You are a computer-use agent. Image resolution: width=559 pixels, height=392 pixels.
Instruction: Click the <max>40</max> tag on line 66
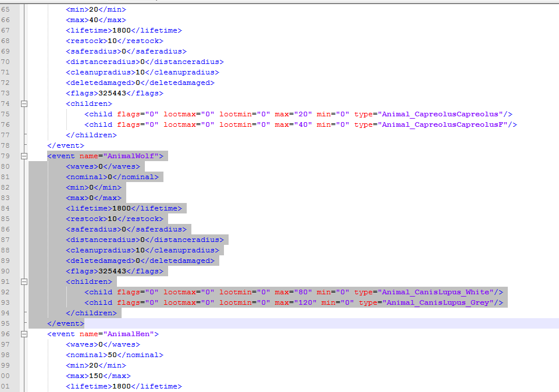point(96,20)
